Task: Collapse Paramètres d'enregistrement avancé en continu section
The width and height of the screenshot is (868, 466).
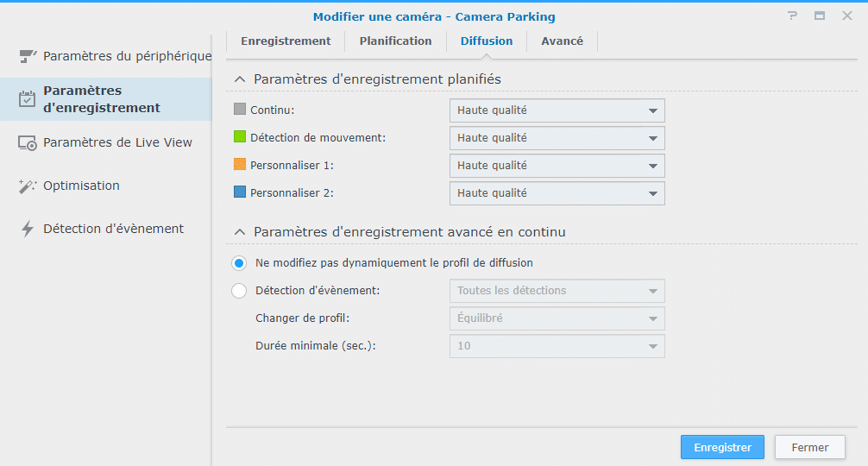Action: (x=240, y=232)
